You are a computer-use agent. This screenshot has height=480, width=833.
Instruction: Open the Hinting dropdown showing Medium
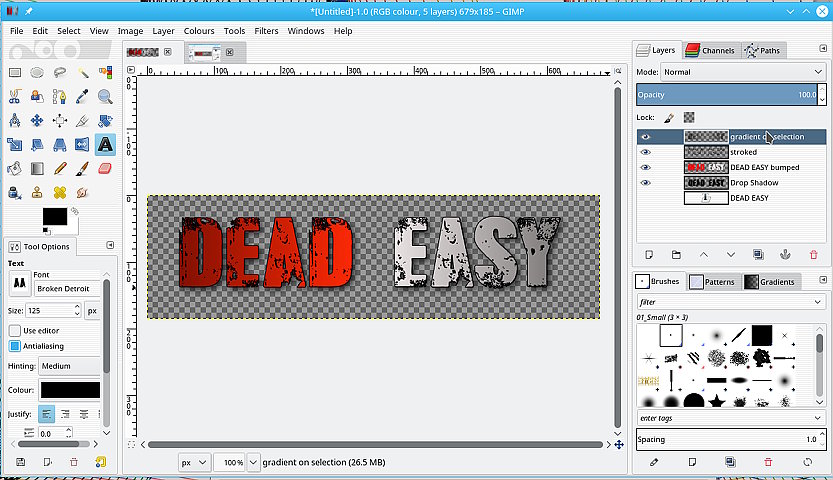[70, 366]
